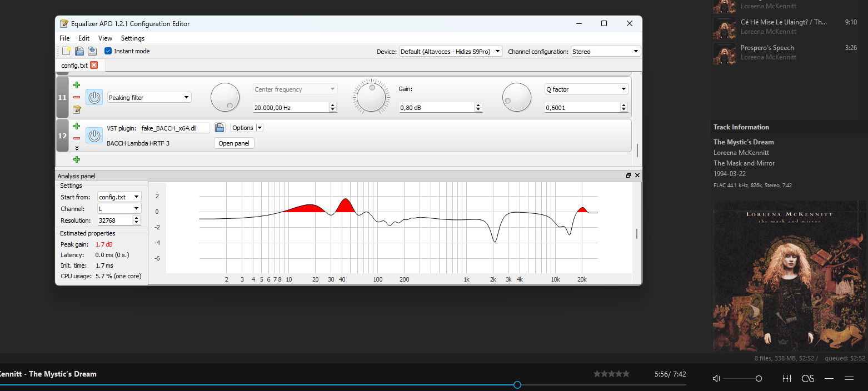Screen dimensions: 868x391
Task: Click the Save file toolbar icon
Action: point(92,51)
